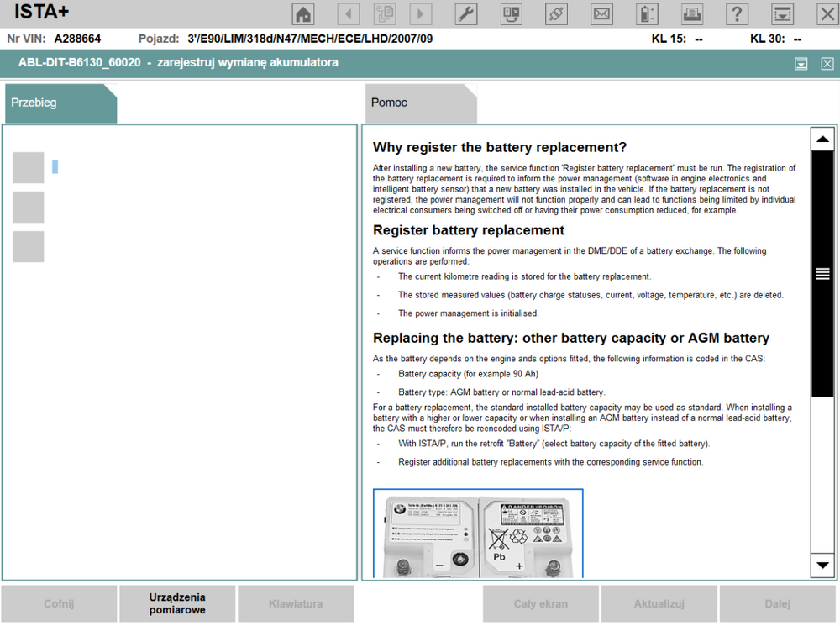Switch to the Przebieg tab

(60, 103)
